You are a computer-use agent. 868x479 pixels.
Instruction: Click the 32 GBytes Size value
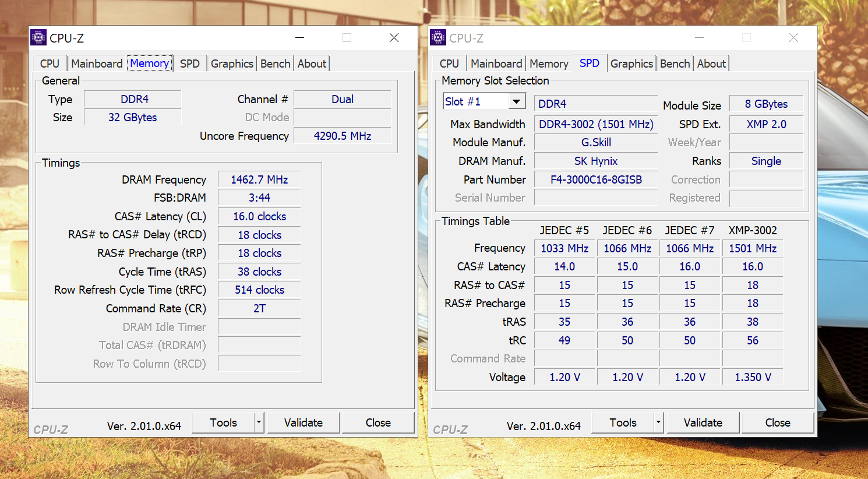pyautogui.click(x=133, y=117)
